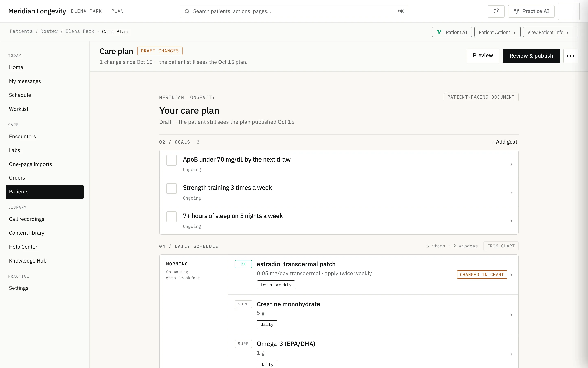588x368 pixels.
Task: Click the CHANGED IN CHART badge
Action: [x=482, y=275]
